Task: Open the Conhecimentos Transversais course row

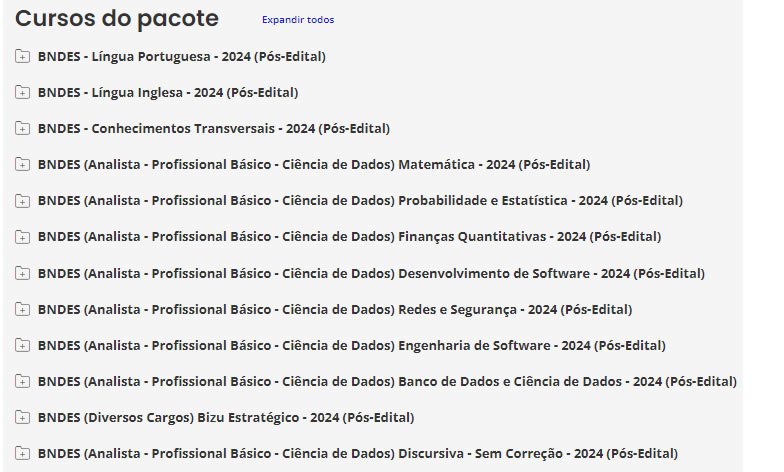Action: (x=213, y=128)
